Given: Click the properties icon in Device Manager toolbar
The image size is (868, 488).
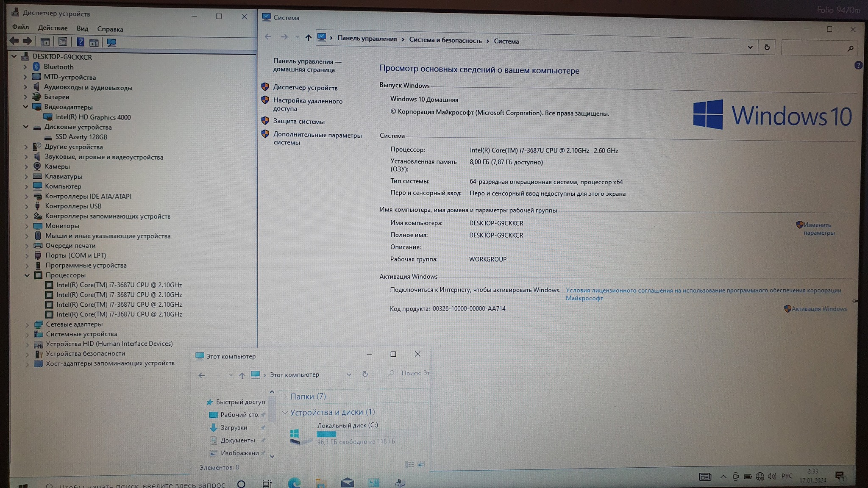Looking at the screenshot, I should [62, 42].
